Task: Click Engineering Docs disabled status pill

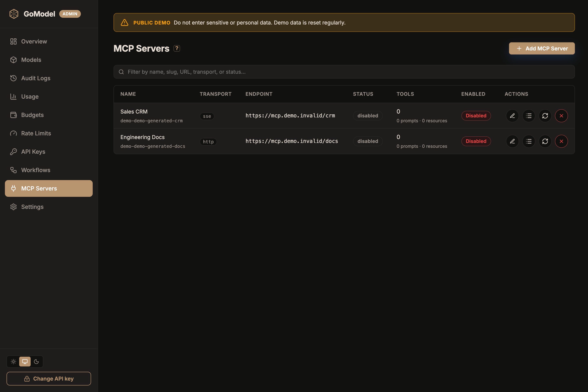Action: click(x=368, y=141)
